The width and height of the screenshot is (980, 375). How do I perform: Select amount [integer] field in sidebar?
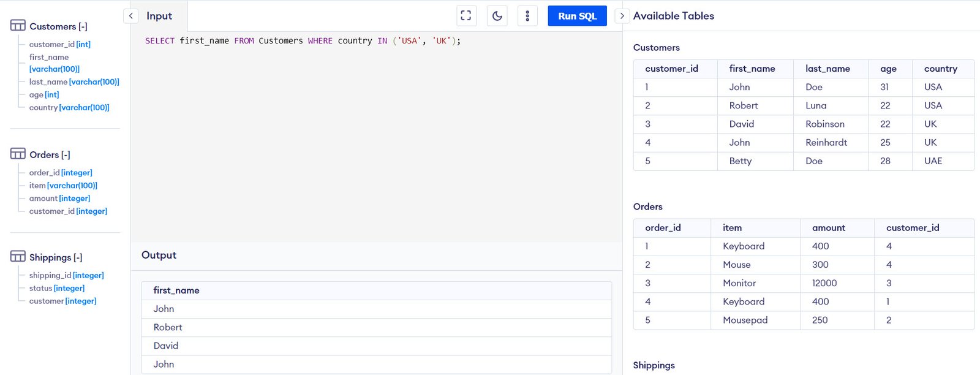pos(59,199)
